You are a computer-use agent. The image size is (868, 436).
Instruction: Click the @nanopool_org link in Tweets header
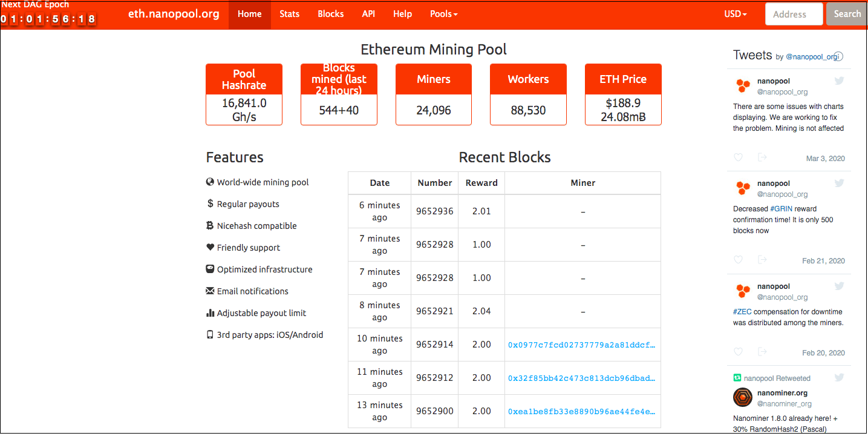(x=812, y=56)
